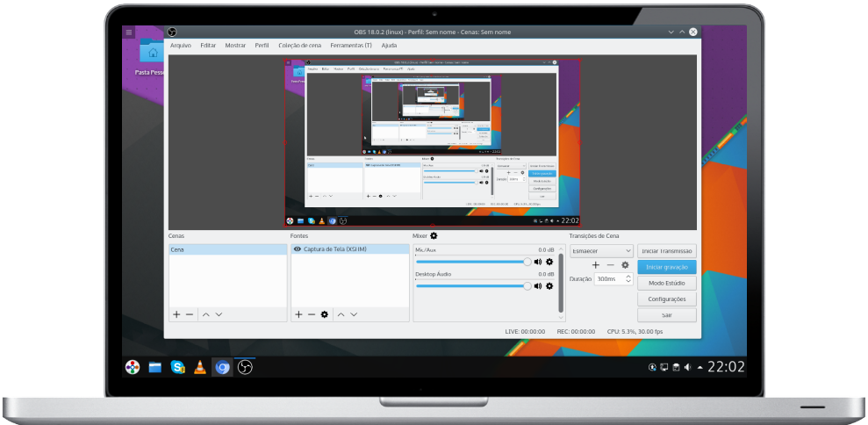Switch to the Chromium browser taskbar icon
The image size is (868, 425).
[x=223, y=367]
